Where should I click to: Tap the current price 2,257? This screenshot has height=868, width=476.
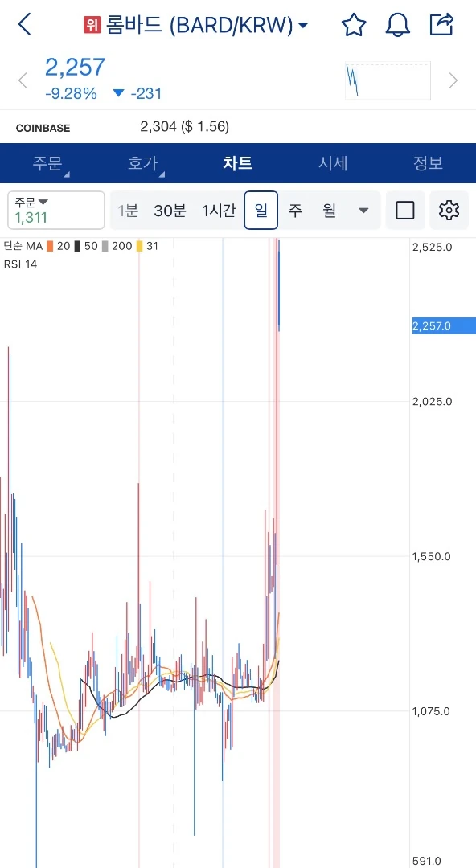pyautogui.click(x=75, y=67)
